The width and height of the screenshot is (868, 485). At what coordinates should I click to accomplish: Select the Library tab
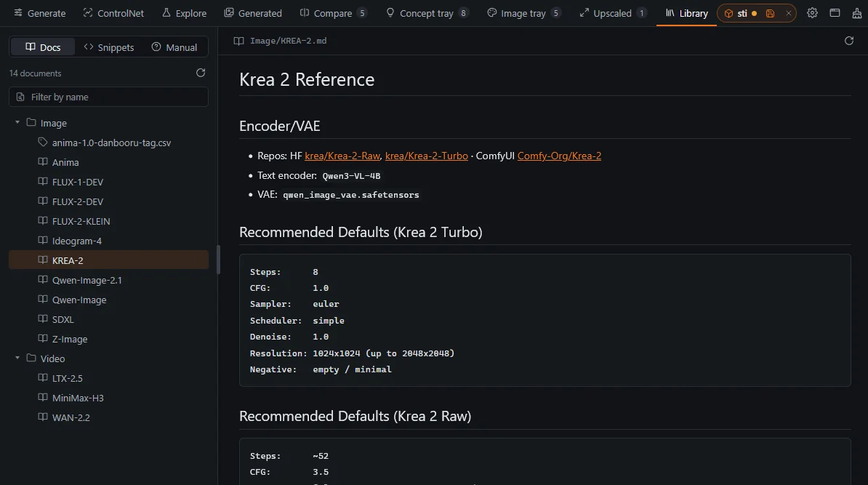point(686,13)
